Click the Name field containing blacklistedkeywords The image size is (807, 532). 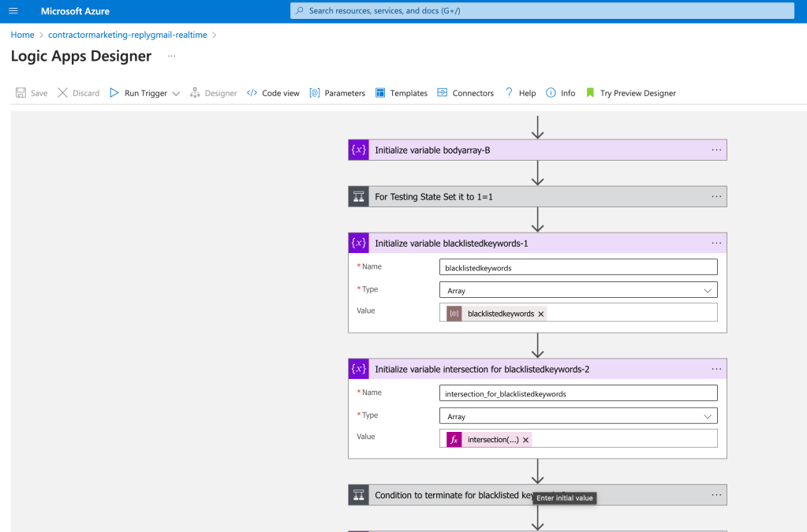tap(578, 267)
